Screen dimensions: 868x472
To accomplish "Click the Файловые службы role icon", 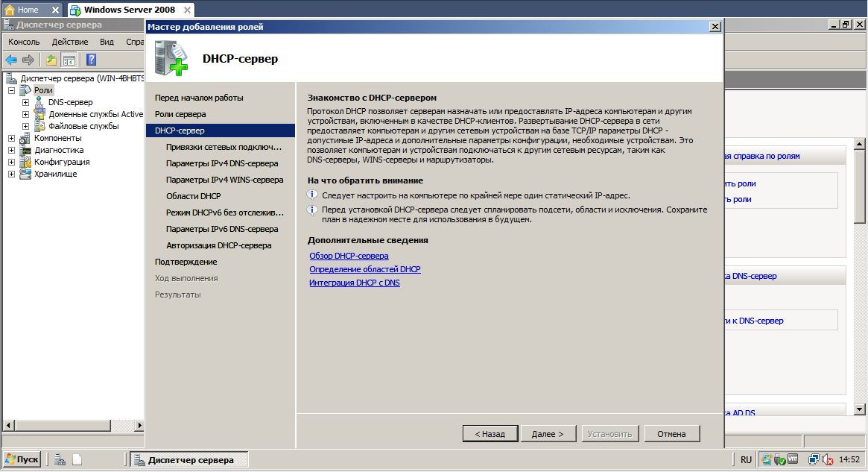I will pyautogui.click(x=39, y=126).
